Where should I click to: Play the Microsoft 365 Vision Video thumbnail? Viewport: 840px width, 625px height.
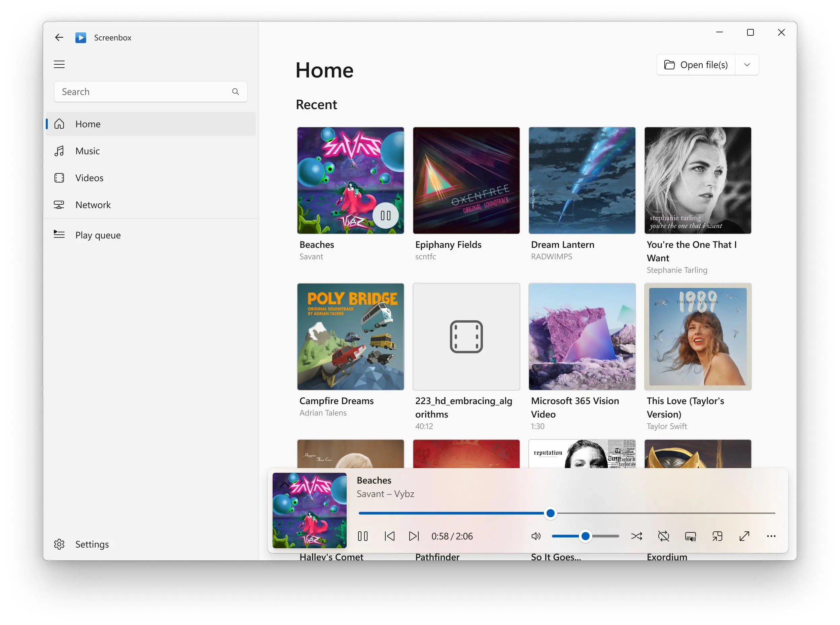point(582,337)
